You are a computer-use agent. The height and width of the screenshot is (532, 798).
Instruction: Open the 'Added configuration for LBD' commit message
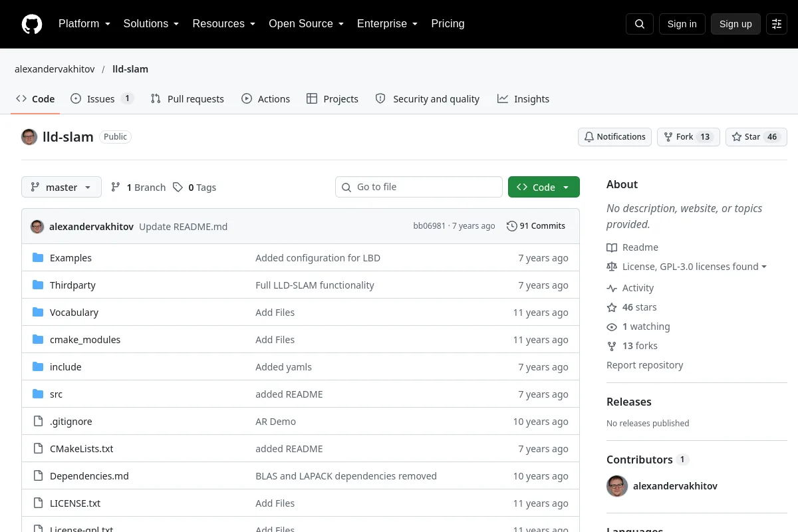tap(318, 258)
